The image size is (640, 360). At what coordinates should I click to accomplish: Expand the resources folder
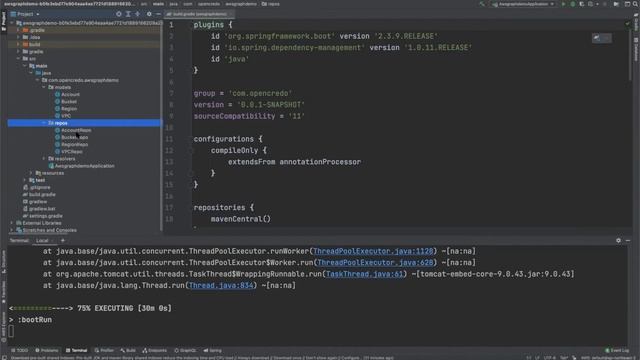coord(31,173)
